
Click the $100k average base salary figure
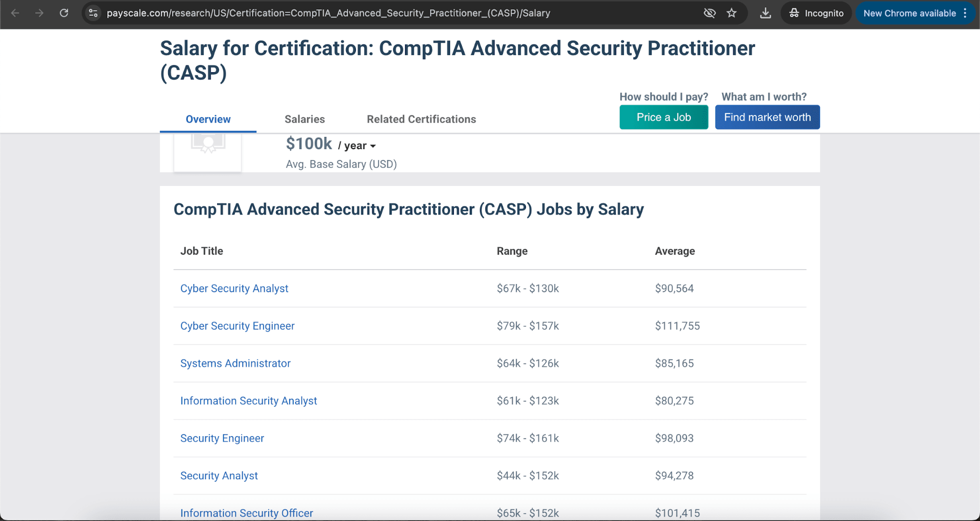[x=309, y=144]
